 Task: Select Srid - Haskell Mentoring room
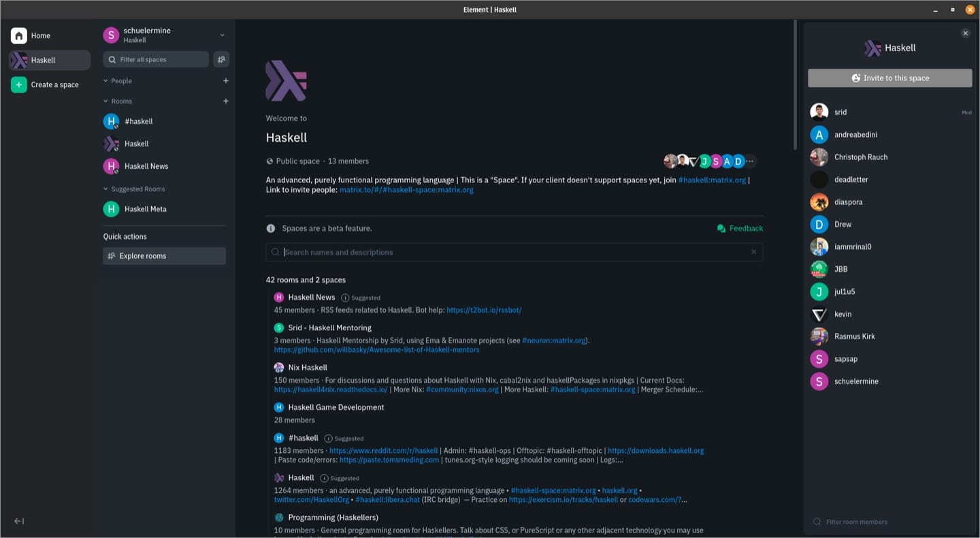tap(329, 328)
